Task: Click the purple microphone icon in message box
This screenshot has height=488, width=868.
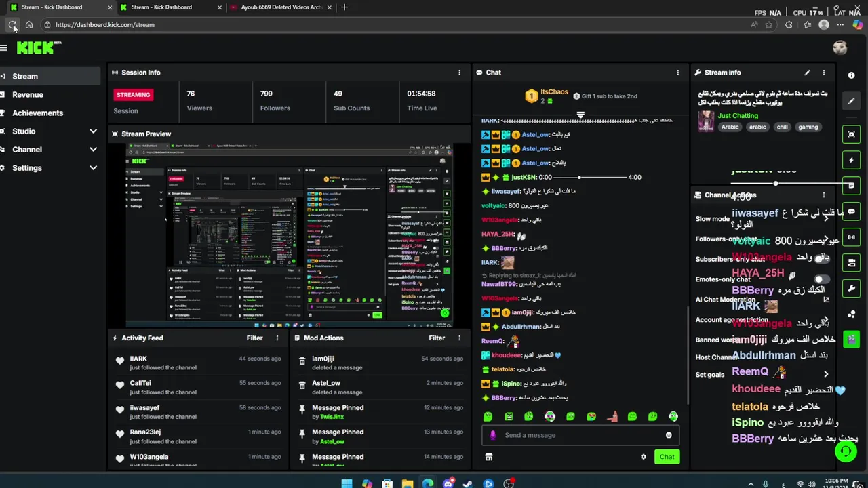Action: click(x=493, y=435)
